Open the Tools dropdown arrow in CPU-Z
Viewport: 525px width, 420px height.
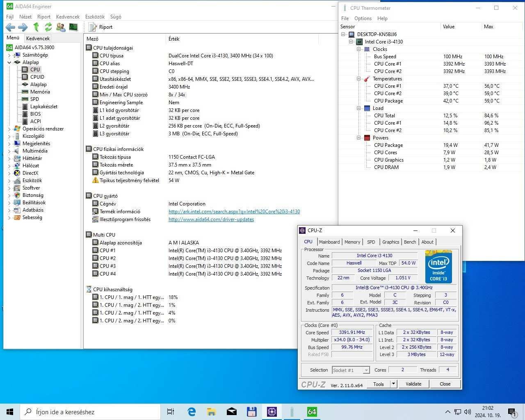(393, 384)
